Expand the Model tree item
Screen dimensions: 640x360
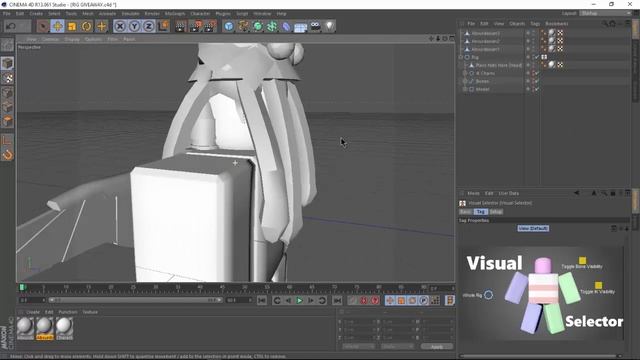point(465,89)
